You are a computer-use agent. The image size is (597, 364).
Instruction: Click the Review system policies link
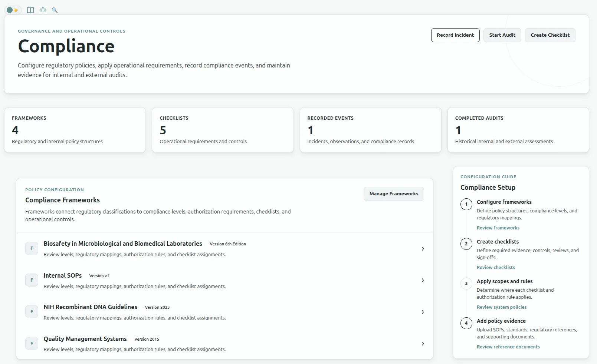502,307
